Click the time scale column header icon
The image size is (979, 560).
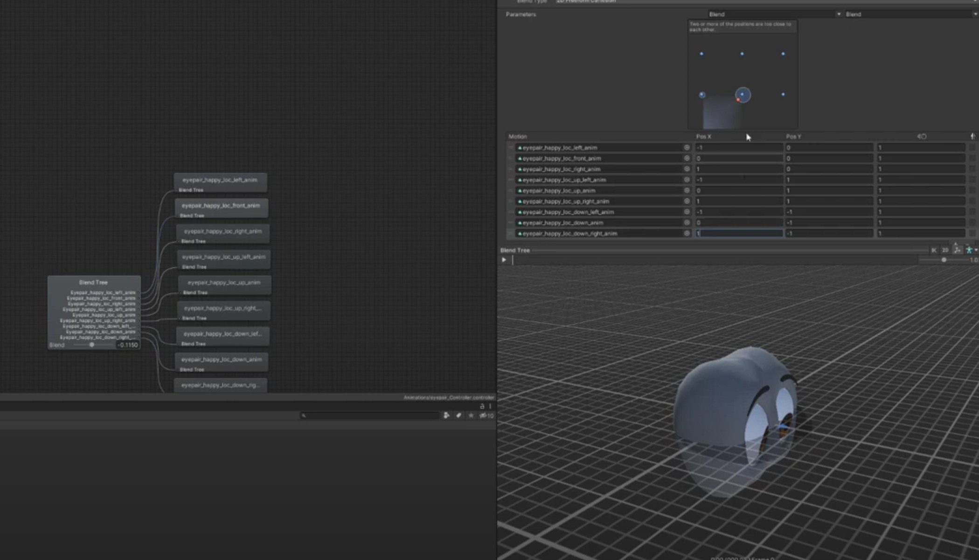(922, 137)
